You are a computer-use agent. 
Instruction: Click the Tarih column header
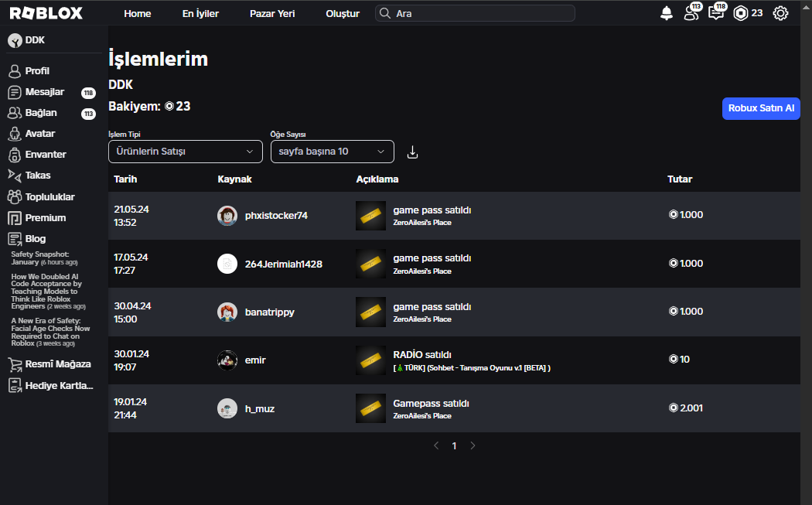coord(125,179)
